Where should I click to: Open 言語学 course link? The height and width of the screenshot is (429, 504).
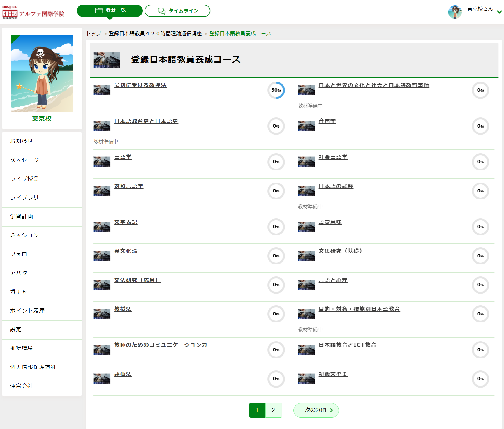click(x=123, y=157)
